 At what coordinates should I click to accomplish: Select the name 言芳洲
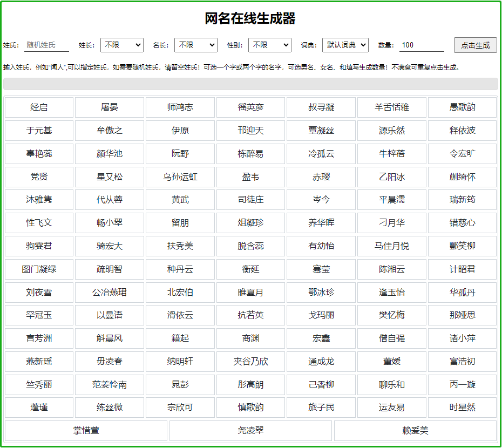39,338
